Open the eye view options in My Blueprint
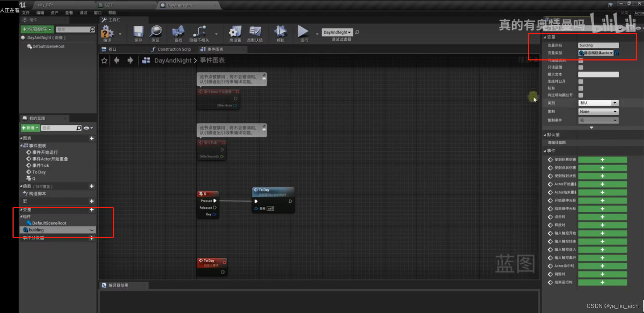Viewport: 644px width, 313px height. (88, 128)
